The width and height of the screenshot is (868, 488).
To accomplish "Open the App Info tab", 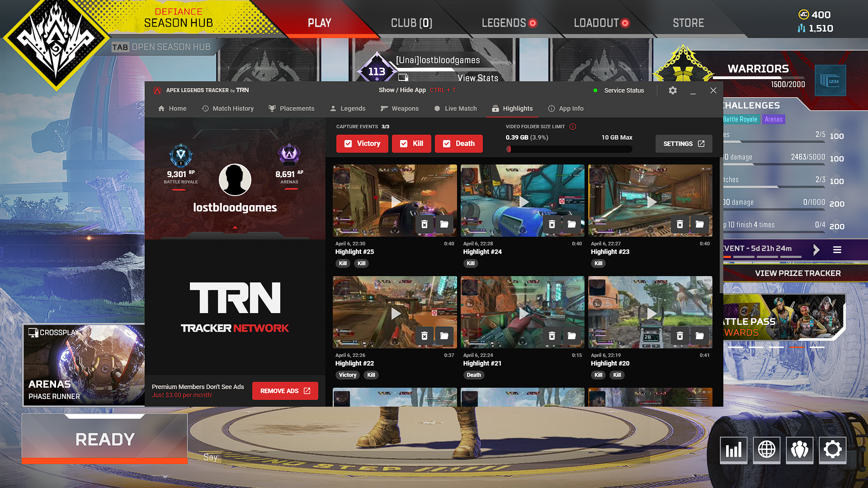I will point(566,108).
